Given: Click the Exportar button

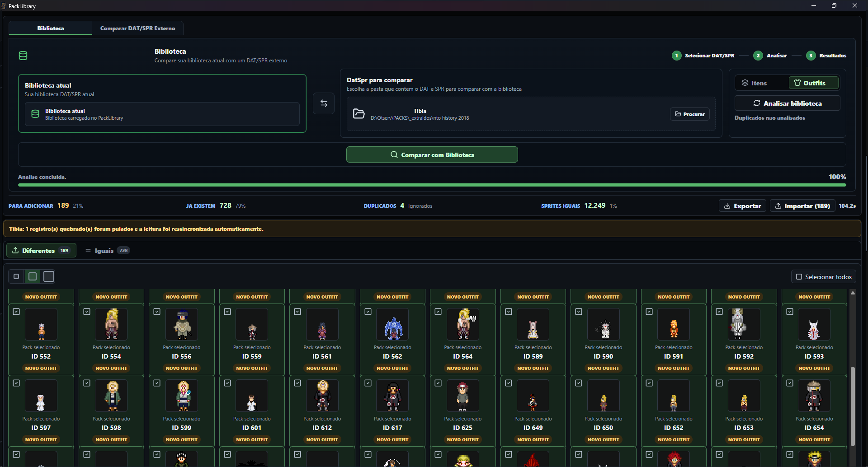Looking at the screenshot, I should point(742,205).
